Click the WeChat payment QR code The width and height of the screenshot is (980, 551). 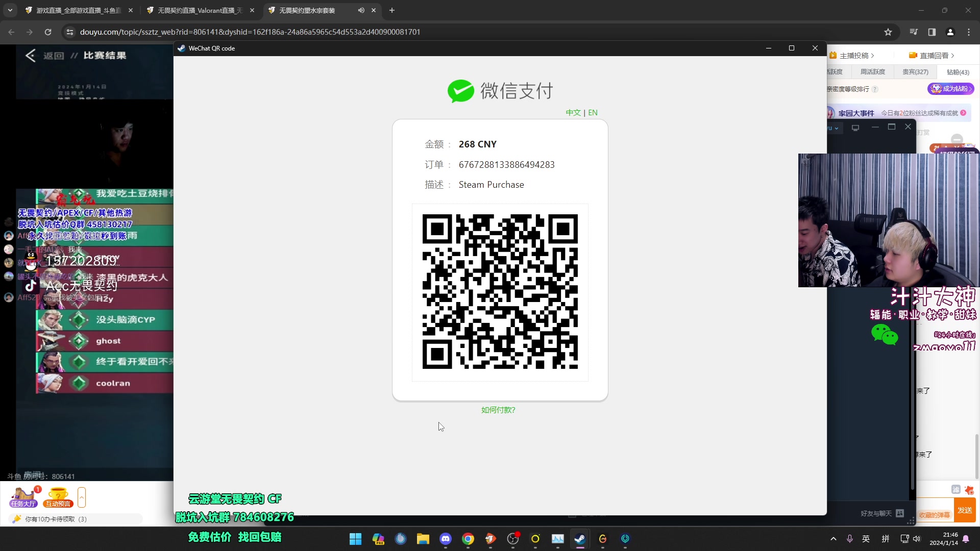click(500, 292)
